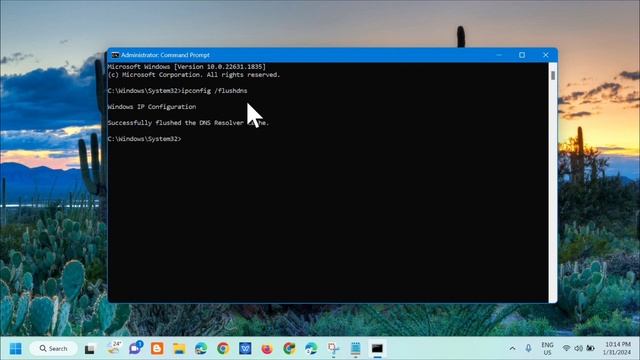Switch the ENG US input language
The image size is (640, 360).
tap(547, 349)
